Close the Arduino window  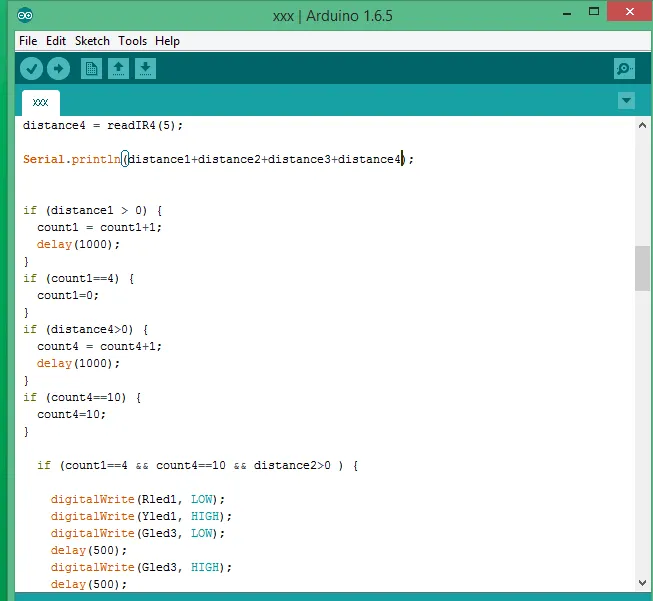(x=630, y=11)
